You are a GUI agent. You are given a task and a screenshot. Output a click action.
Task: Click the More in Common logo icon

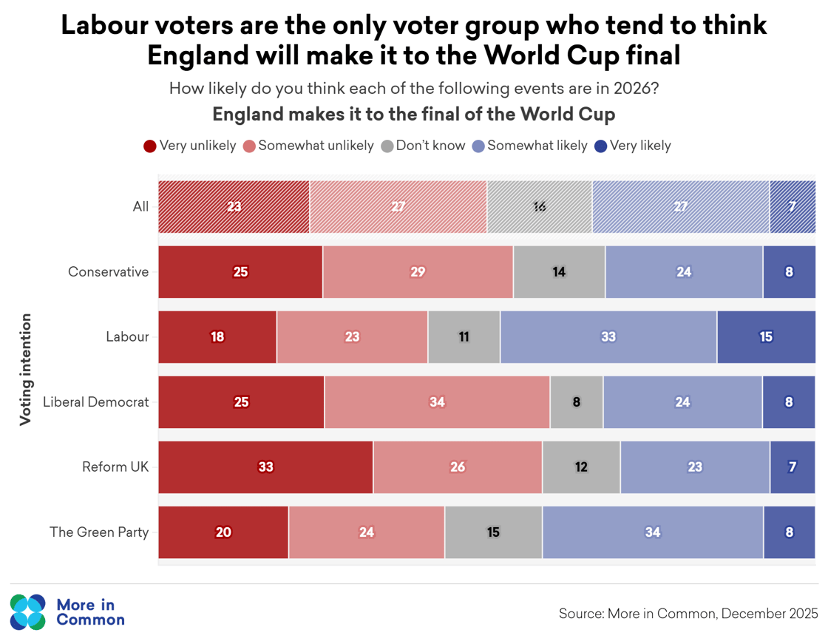pyautogui.click(x=28, y=612)
